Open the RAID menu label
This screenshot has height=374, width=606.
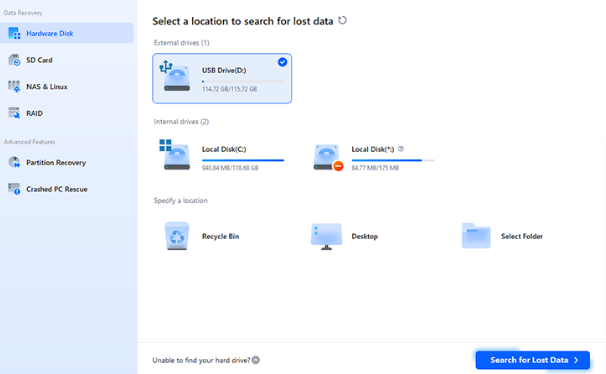34,113
